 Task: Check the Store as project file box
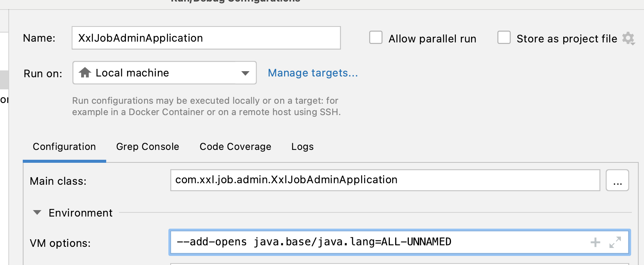pos(504,38)
